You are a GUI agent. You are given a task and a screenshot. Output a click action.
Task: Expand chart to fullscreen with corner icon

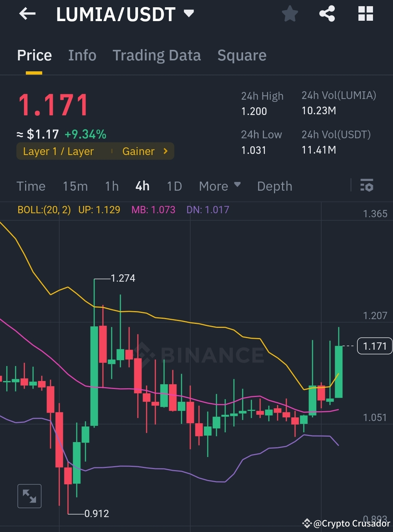coord(29,496)
